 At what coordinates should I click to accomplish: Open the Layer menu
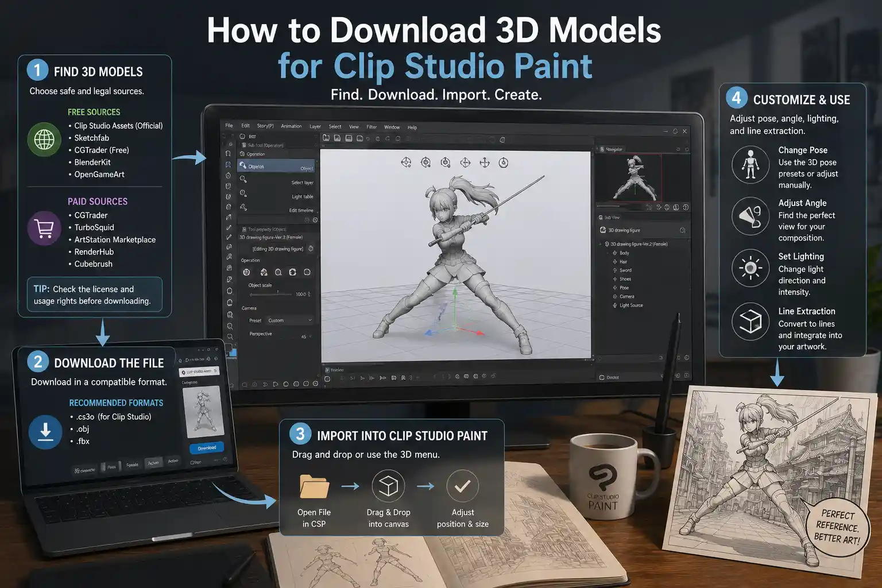(315, 126)
